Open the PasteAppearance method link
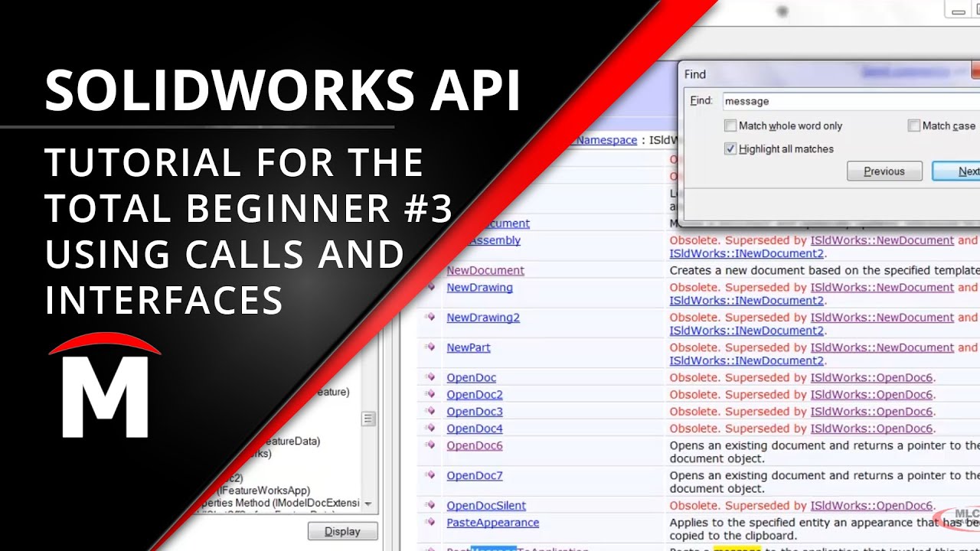This screenshot has height=551, width=980. coord(493,523)
